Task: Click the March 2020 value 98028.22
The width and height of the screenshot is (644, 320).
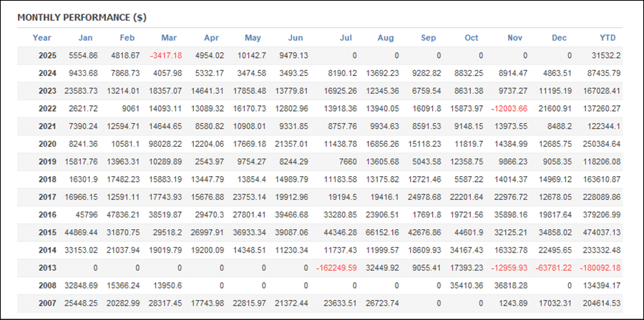Action: point(165,144)
